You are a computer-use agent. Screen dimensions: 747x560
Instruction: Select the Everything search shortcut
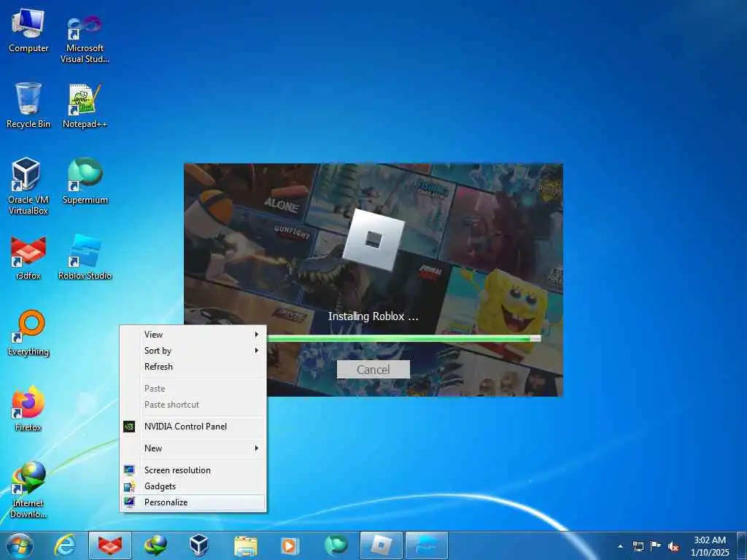click(28, 333)
